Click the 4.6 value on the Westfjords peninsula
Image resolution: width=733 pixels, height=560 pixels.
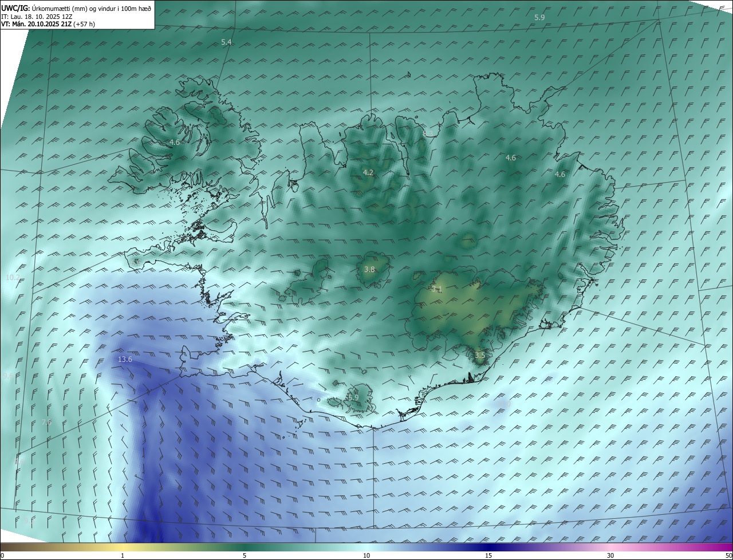[x=175, y=142]
